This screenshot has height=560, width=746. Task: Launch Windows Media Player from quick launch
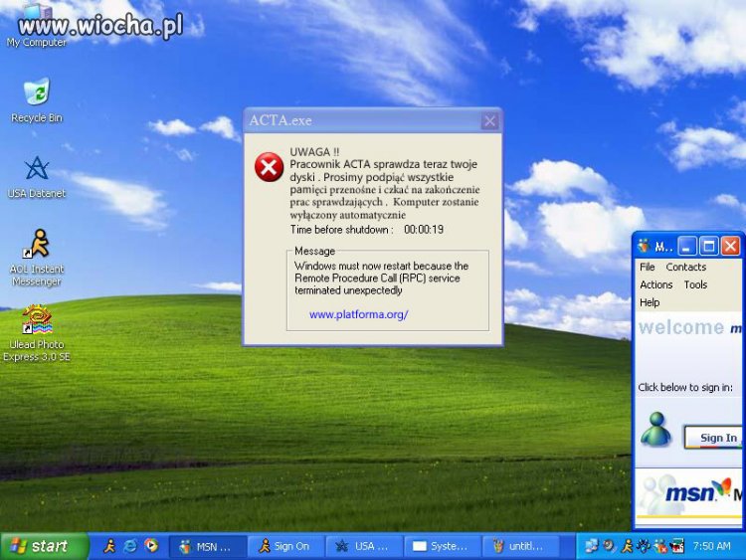[x=151, y=546]
